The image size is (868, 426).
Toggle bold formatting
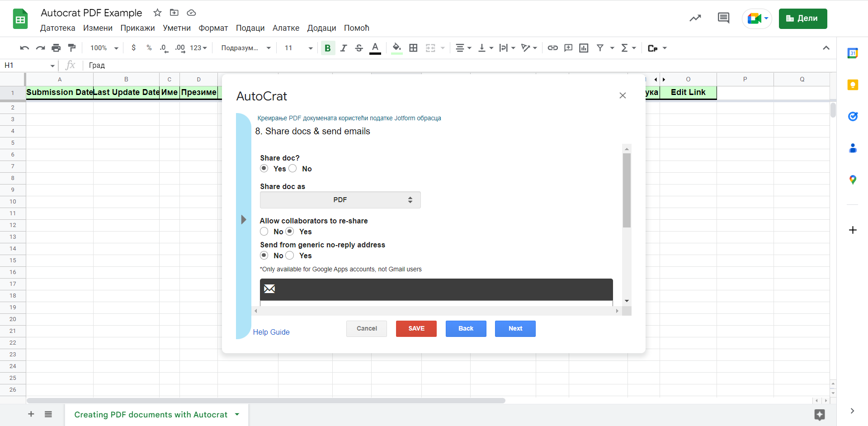[x=328, y=48]
